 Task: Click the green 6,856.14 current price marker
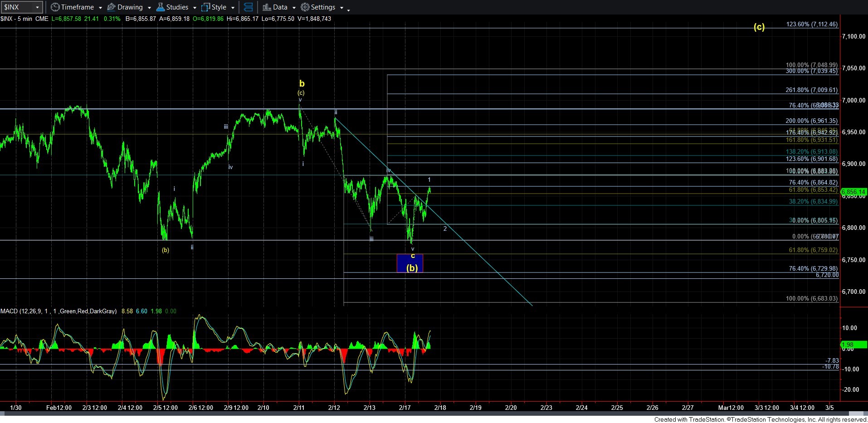coord(853,192)
